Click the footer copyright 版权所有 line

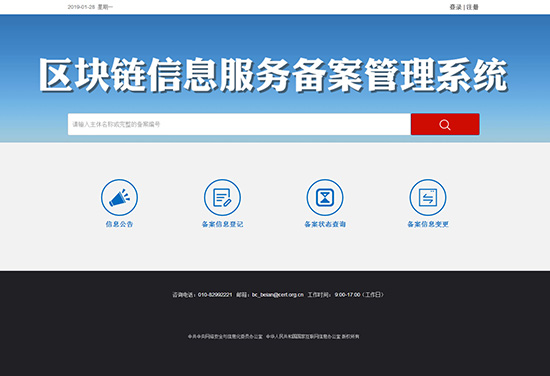(273, 336)
